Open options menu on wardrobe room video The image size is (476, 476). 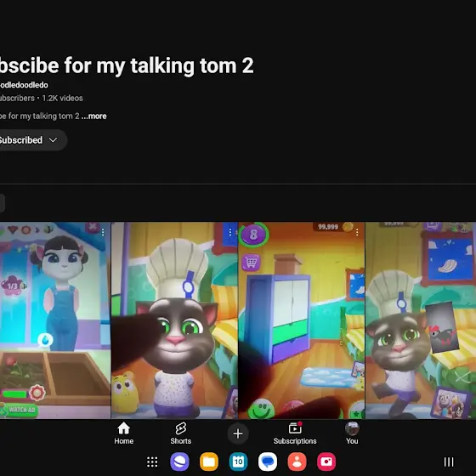pyautogui.click(x=357, y=232)
